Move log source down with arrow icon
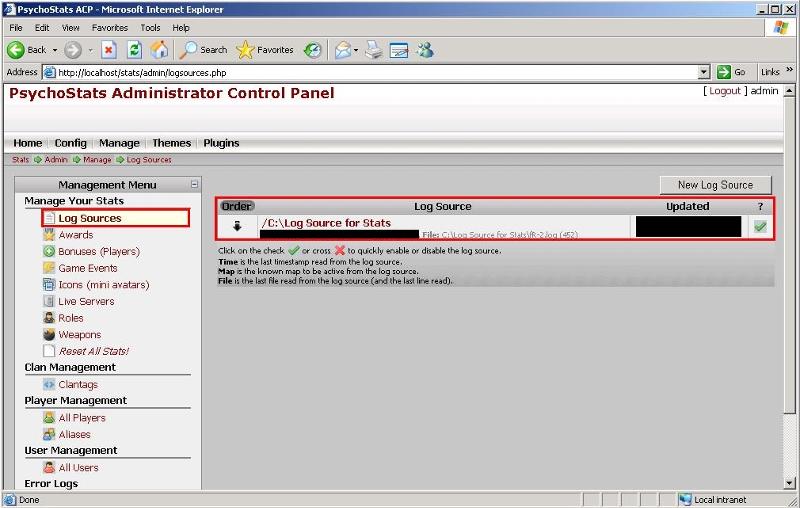The image size is (800, 508). [237, 226]
